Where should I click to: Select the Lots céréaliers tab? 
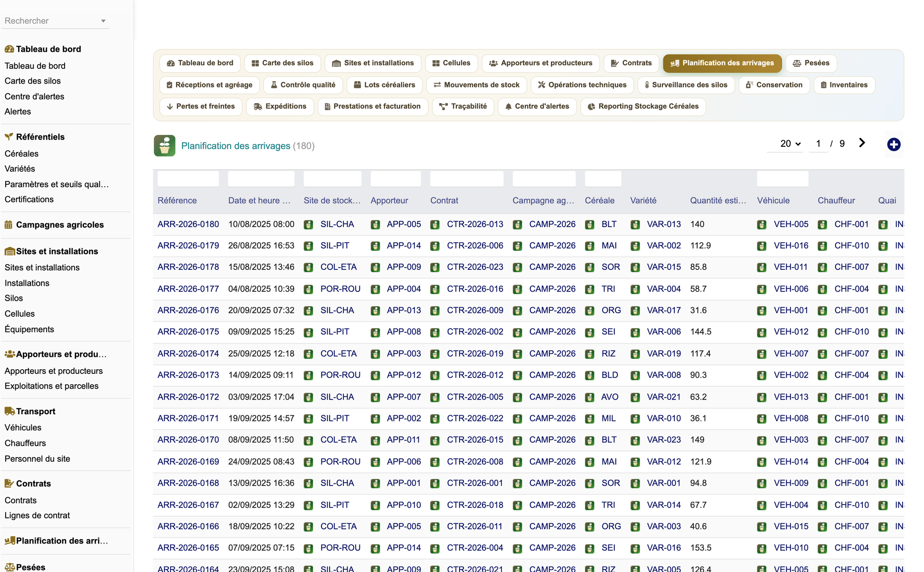(x=385, y=85)
